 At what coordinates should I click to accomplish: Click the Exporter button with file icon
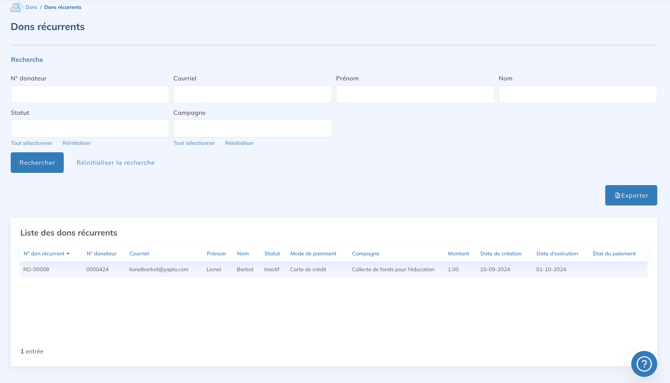click(x=631, y=195)
